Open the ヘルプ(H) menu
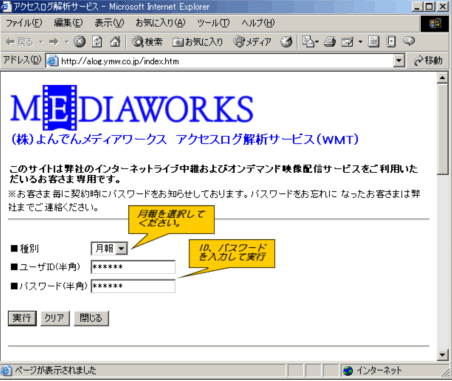 [258, 23]
